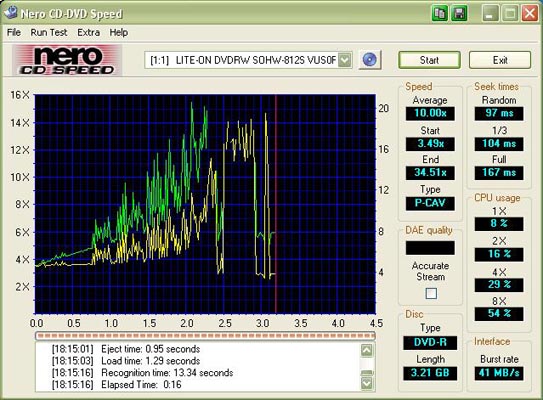This screenshot has width=543, height=400.
Task: Click the log line 'Recognition time: 13.34 seconds'
Action: point(142,373)
